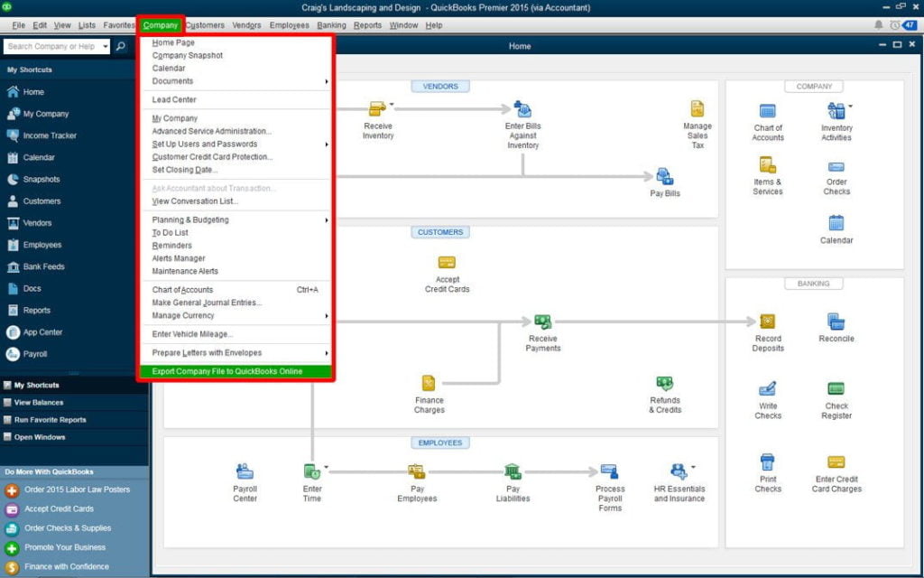Click into Search Company or Help field
Screen dimensions: 924x578
51,46
